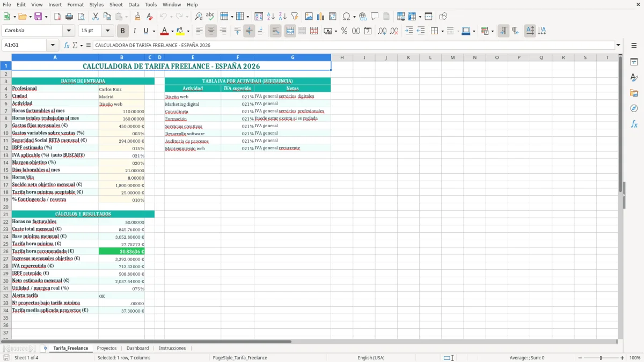This screenshot has width=644, height=362.
Task: Click Sort Ascending icon
Action: 271,17
